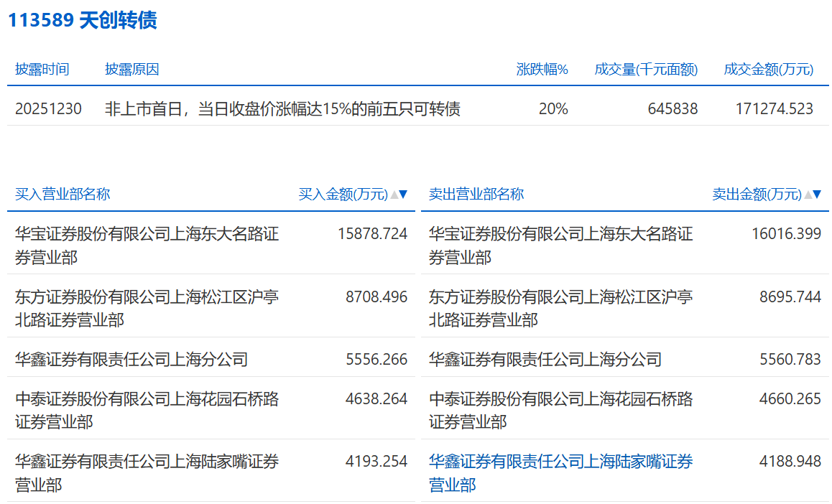Select buy amount 5556.266

[x=376, y=359]
